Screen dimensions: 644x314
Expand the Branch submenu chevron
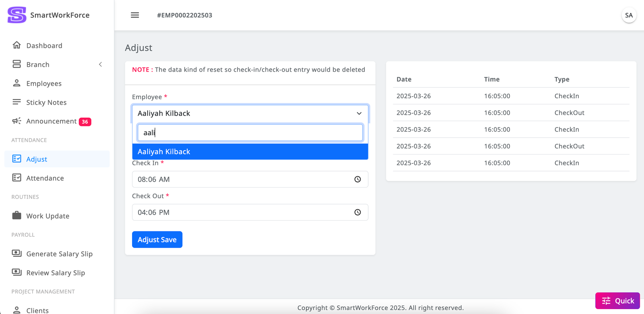(101, 64)
